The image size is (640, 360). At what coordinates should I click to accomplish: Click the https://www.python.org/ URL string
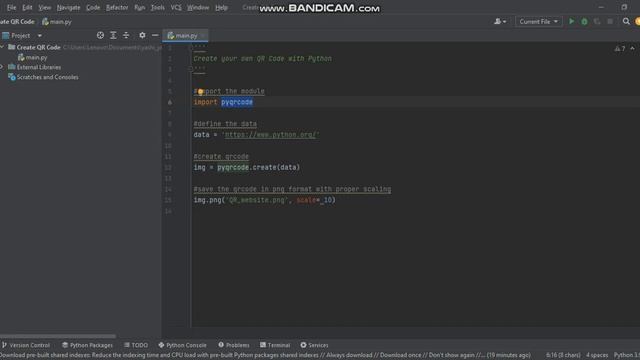(x=271, y=135)
